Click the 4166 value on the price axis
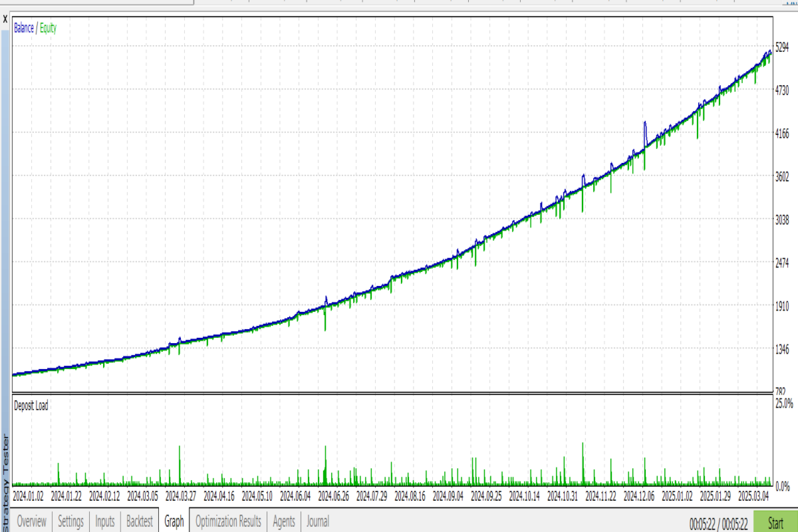 coord(783,134)
